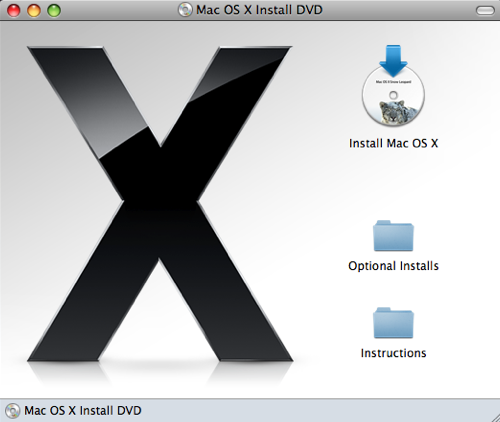Click the snow leopard picture on the disc
This screenshot has width=500, height=422.
397,112
